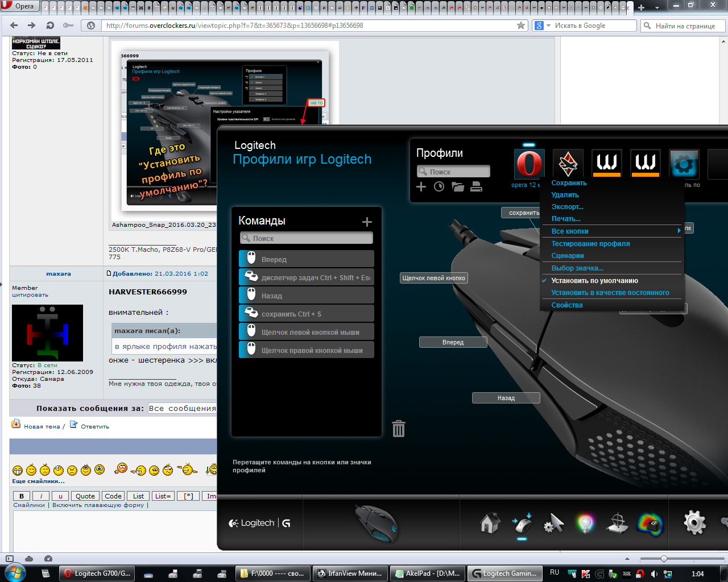Click the Найти на странице field

[683, 26]
